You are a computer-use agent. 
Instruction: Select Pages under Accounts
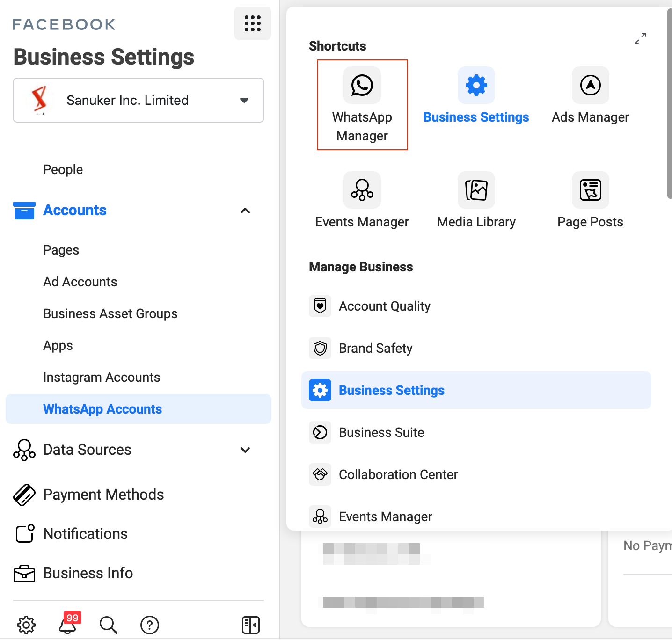tap(61, 250)
